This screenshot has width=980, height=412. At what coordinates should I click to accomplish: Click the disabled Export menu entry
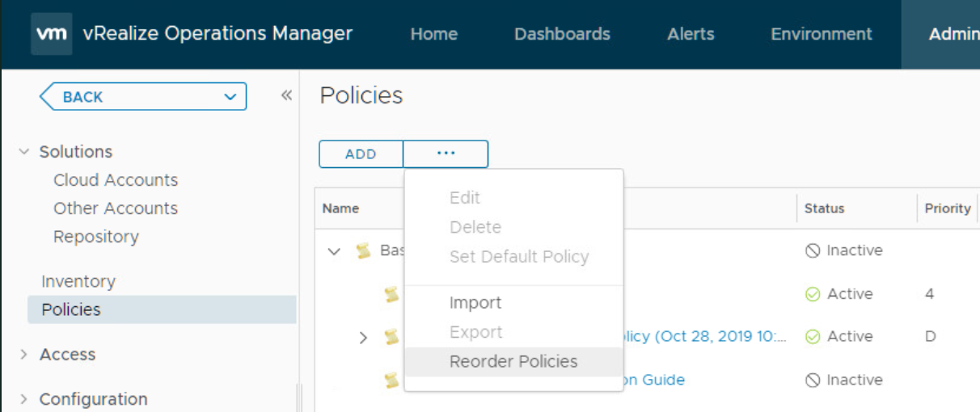476,333
